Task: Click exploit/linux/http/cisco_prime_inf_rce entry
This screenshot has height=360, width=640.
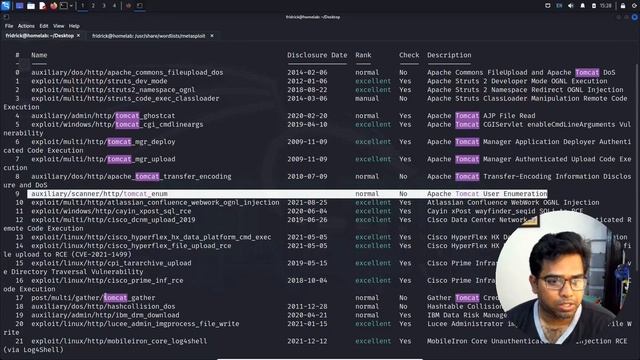Action: point(107,280)
